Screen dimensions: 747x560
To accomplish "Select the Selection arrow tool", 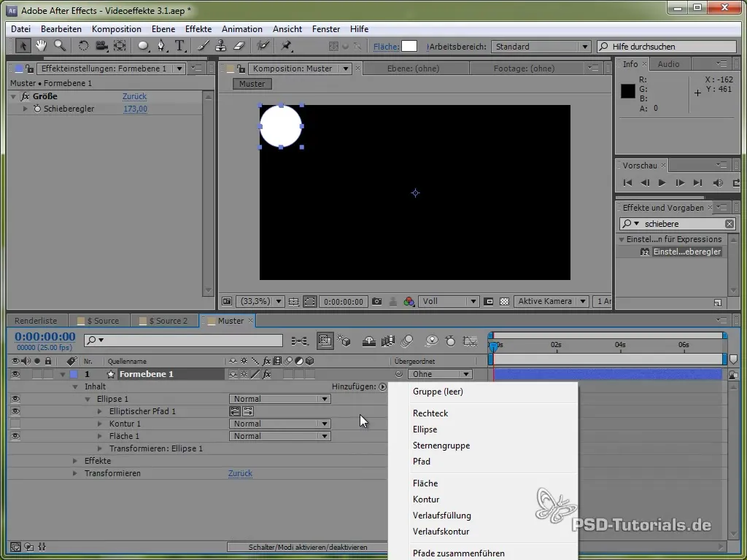I will click(x=23, y=46).
